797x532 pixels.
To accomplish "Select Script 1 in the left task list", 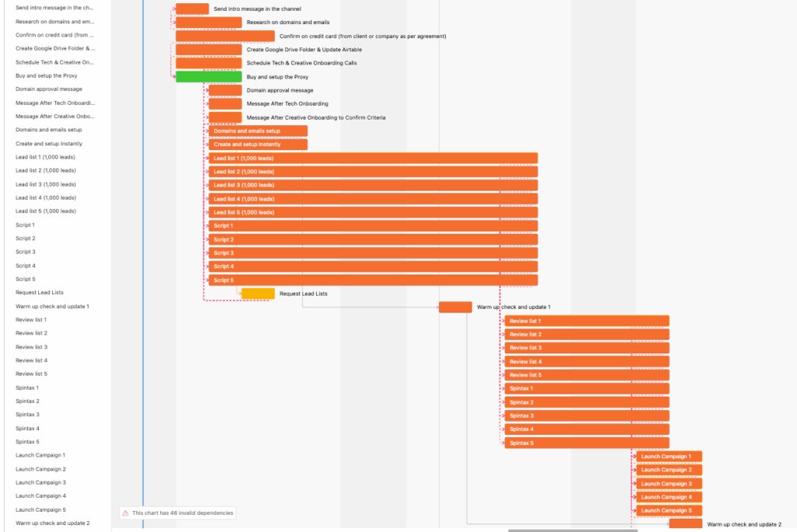I will [x=26, y=225].
